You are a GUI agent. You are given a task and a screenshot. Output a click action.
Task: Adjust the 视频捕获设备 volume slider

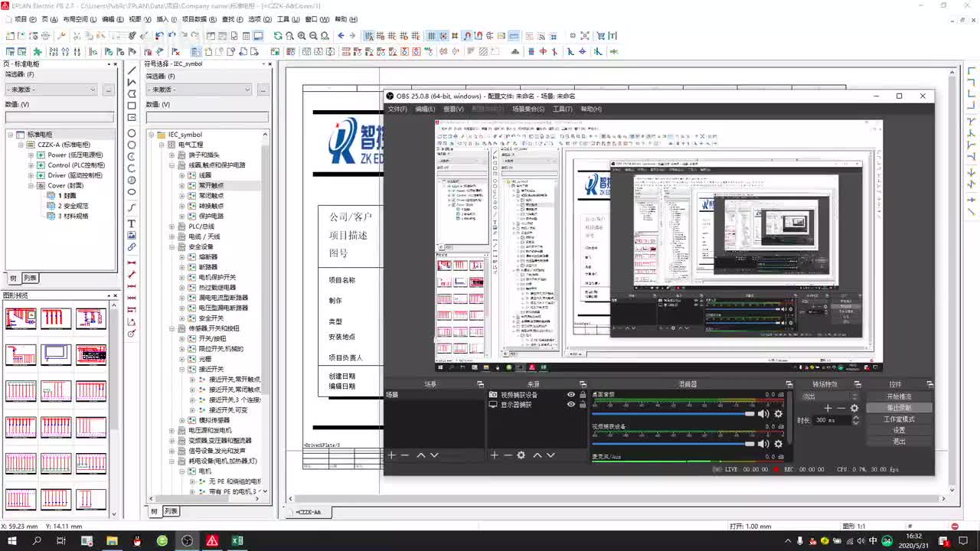[x=673, y=444]
